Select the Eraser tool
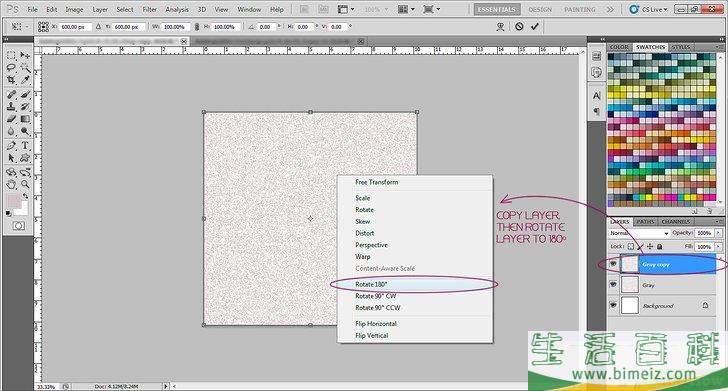 click(11, 119)
